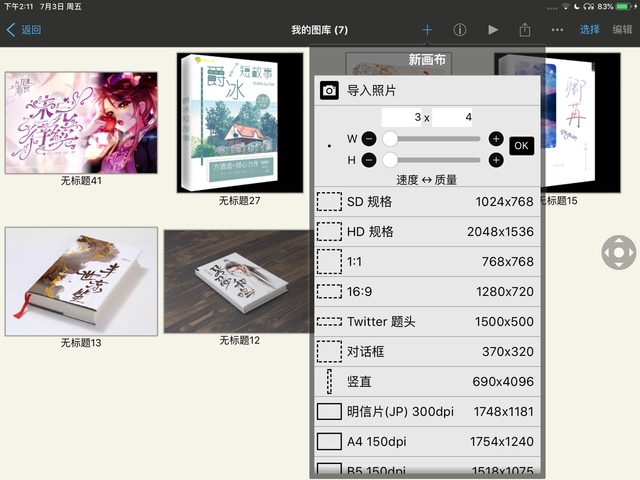This screenshot has width=640, height=480.
Task: Open the info circle icon
Action: pos(460,30)
